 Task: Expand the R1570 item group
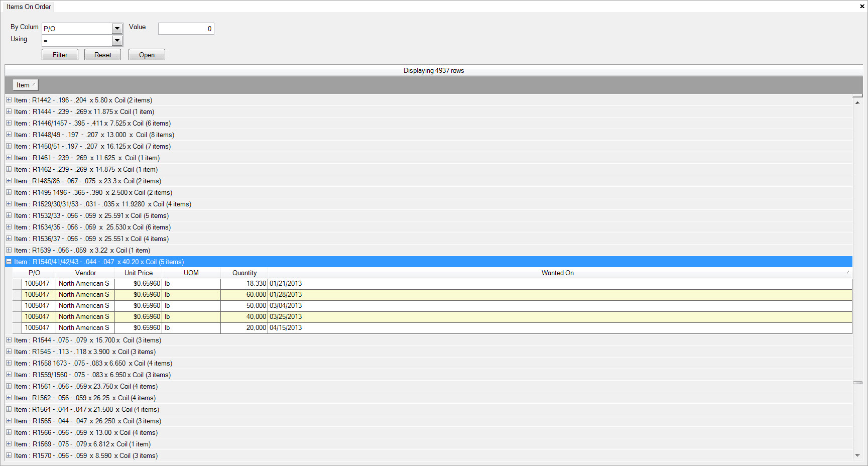(x=9, y=455)
